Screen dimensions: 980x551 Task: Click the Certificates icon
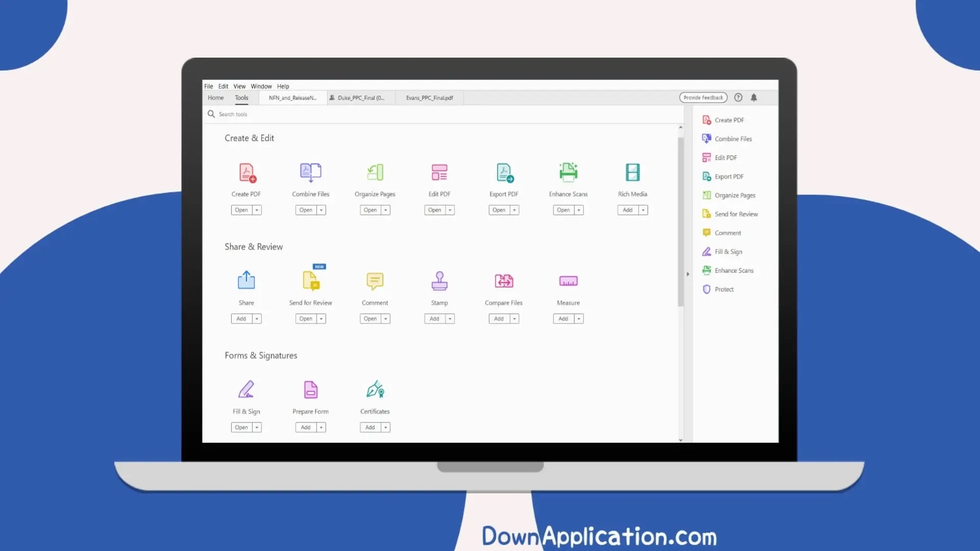coord(376,389)
